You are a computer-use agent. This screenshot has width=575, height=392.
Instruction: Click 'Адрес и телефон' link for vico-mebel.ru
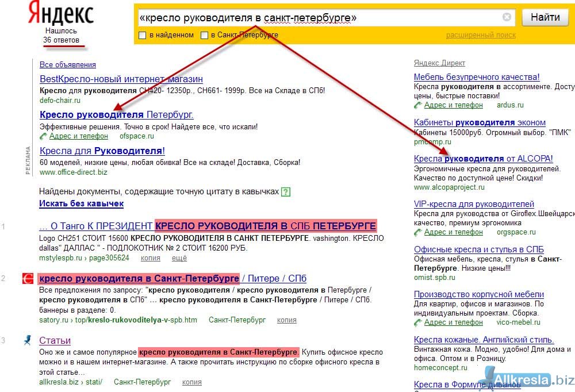point(454,322)
